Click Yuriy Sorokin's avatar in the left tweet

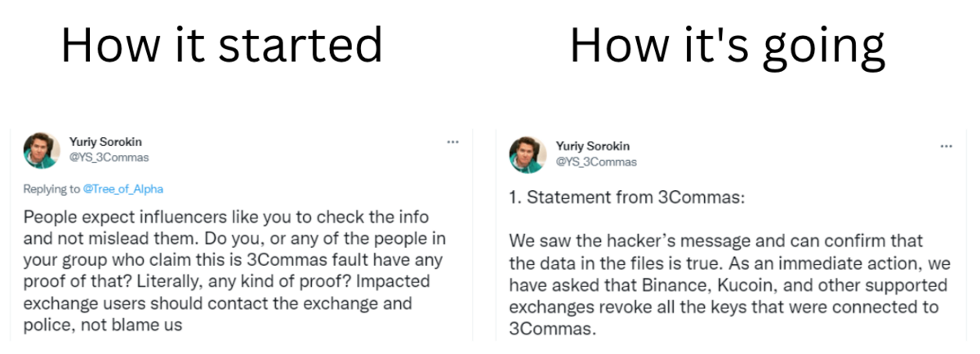40,150
